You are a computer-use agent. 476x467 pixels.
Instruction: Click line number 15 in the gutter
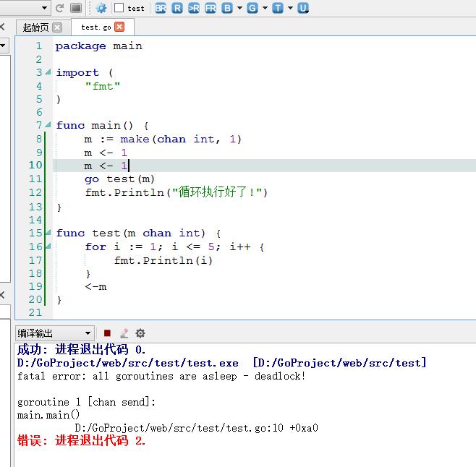[x=35, y=233]
